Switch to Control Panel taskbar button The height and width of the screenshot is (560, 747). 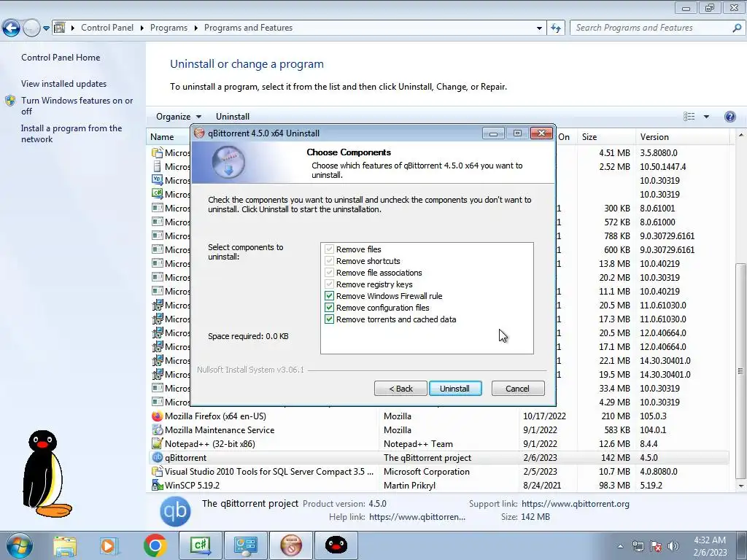coord(245,545)
